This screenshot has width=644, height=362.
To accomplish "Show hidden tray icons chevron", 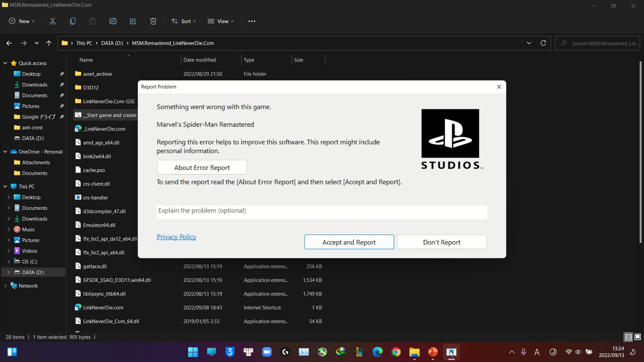I will tap(512, 352).
